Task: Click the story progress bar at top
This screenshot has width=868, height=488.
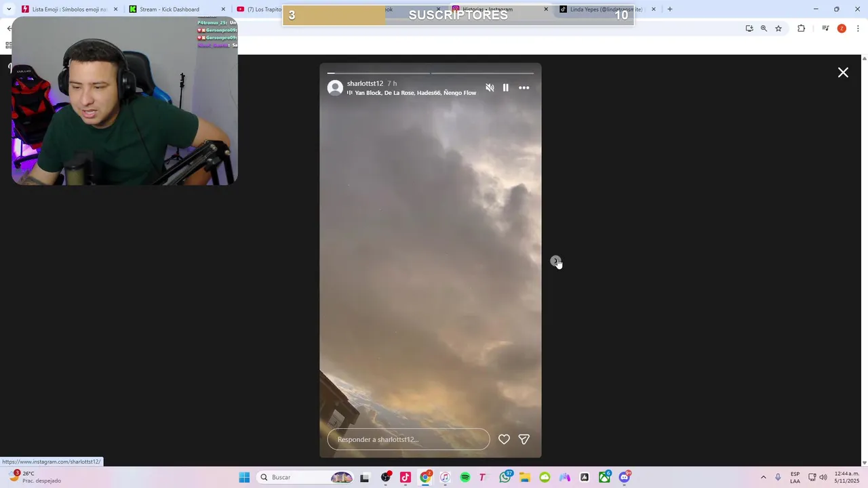Action: coord(431,73)
